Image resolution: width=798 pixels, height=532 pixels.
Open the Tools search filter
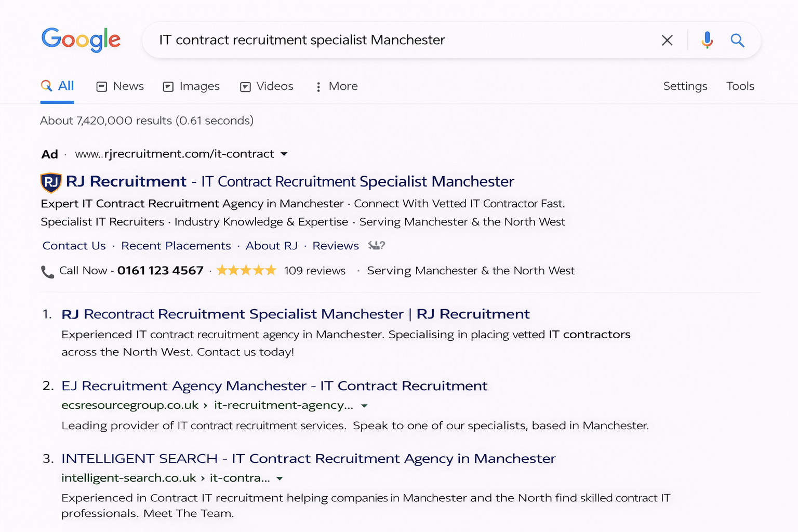coord(740,86)
